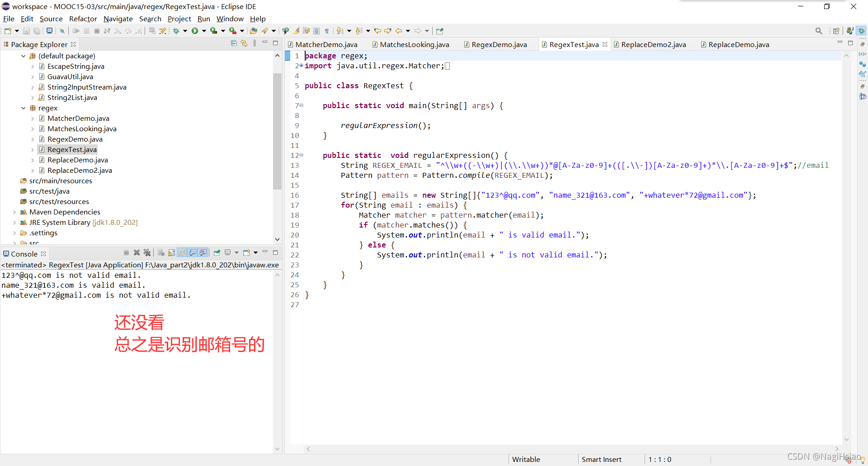The height and width of the screenshot is (466, 868).
Task: Open the Run button dropdown arrow
Action: (204, 31)
